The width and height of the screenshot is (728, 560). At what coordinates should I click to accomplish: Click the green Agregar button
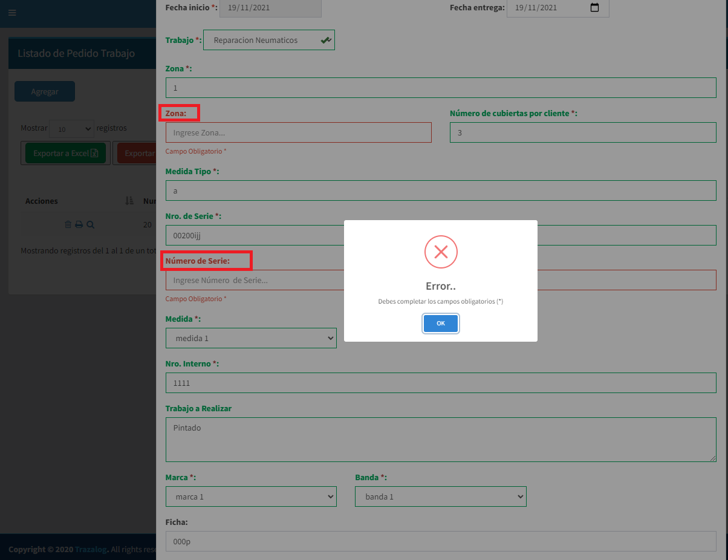click(x=44, y=91)
